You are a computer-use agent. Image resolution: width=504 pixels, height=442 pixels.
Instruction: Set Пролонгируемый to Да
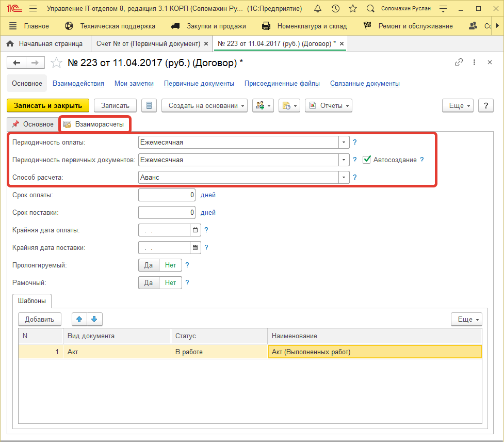[x=149, y=265]
